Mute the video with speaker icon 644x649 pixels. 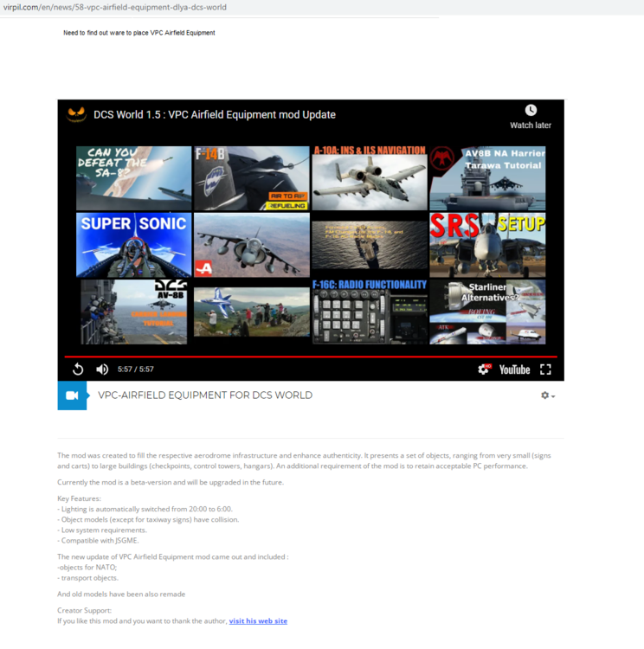coord(102,369)
